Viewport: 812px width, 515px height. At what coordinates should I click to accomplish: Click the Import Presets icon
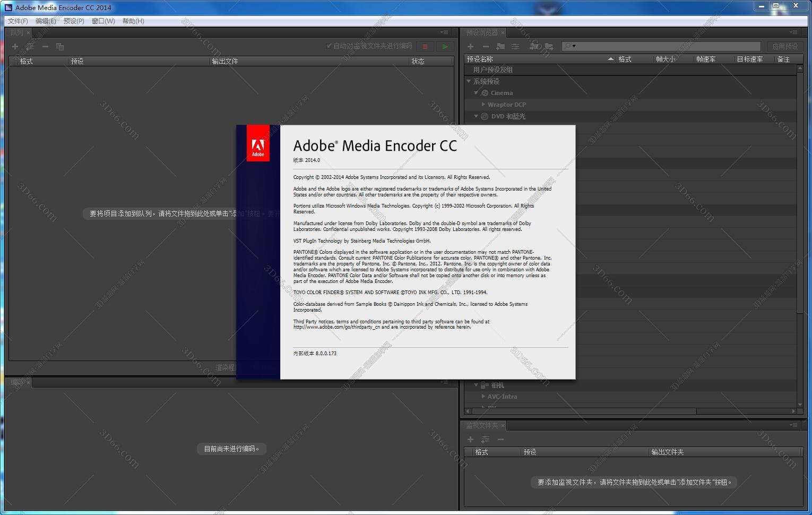pyautogui.click(x=534, y=47)
